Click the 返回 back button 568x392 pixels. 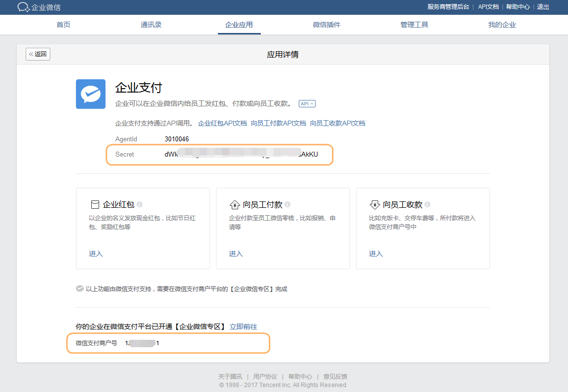point(38,54)
